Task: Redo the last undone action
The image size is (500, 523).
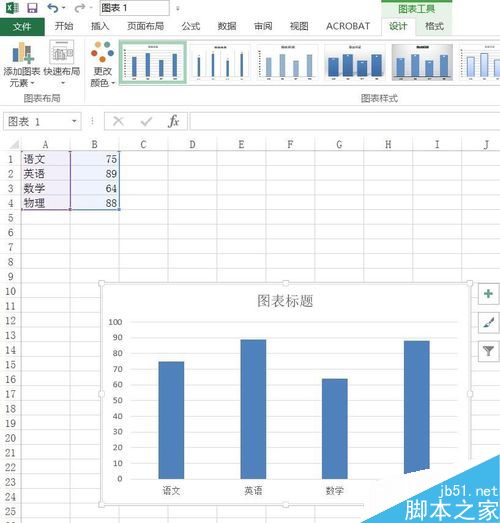Action: [x=79, y=8]
